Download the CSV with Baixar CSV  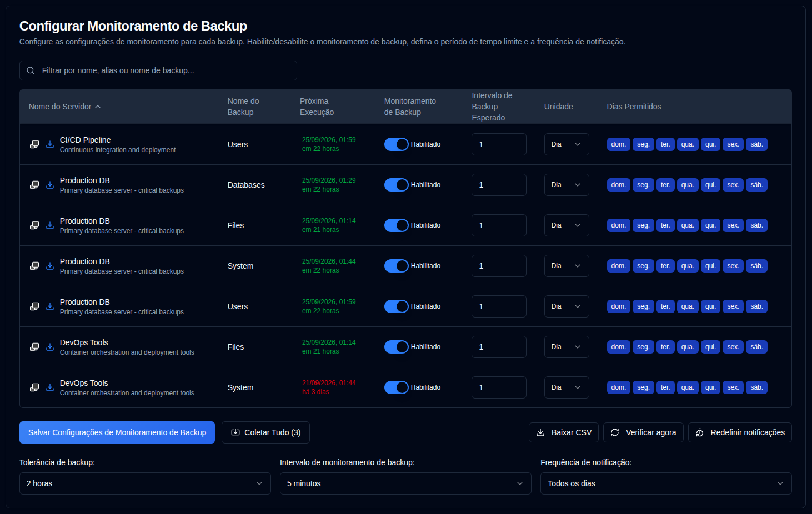[564, 432]
